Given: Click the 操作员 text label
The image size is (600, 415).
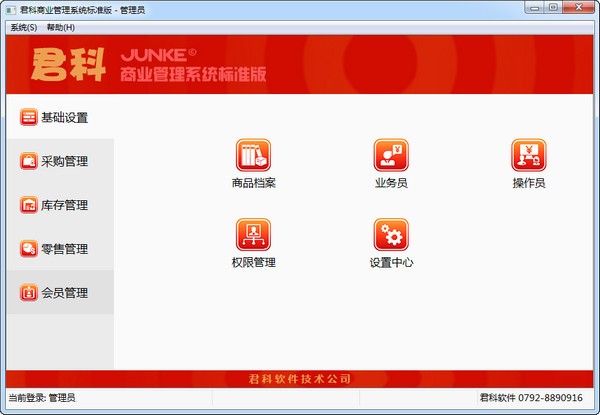Looking at the screenshot, I should click(x=529, y=183).
